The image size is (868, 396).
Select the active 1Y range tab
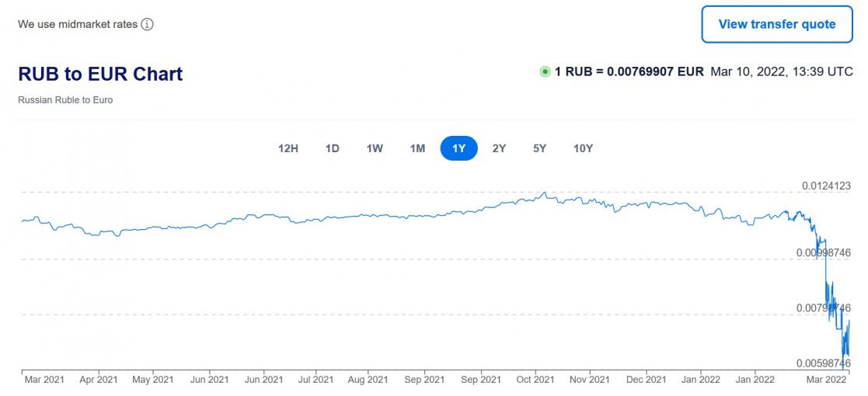[x=458, y=148]
